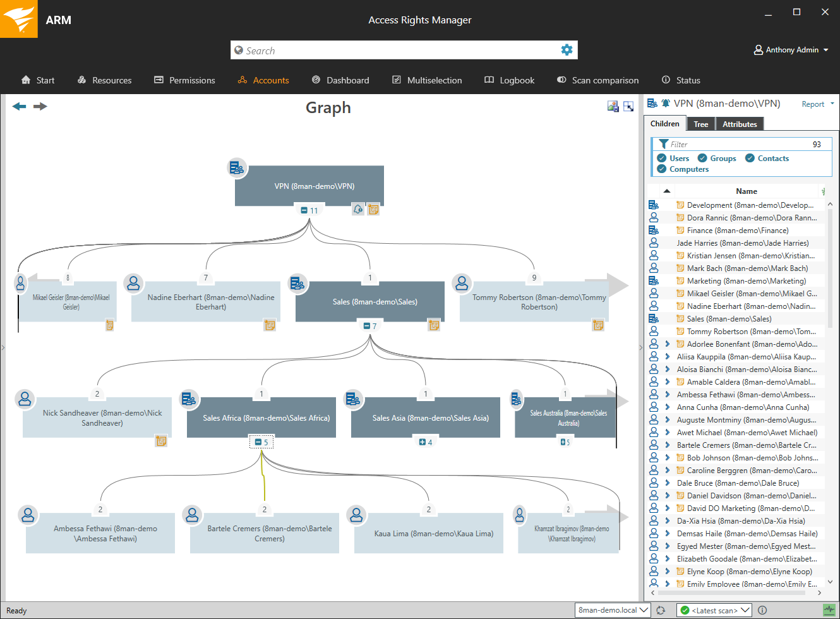Click the group icon on the VPN node

pos(237,168)
